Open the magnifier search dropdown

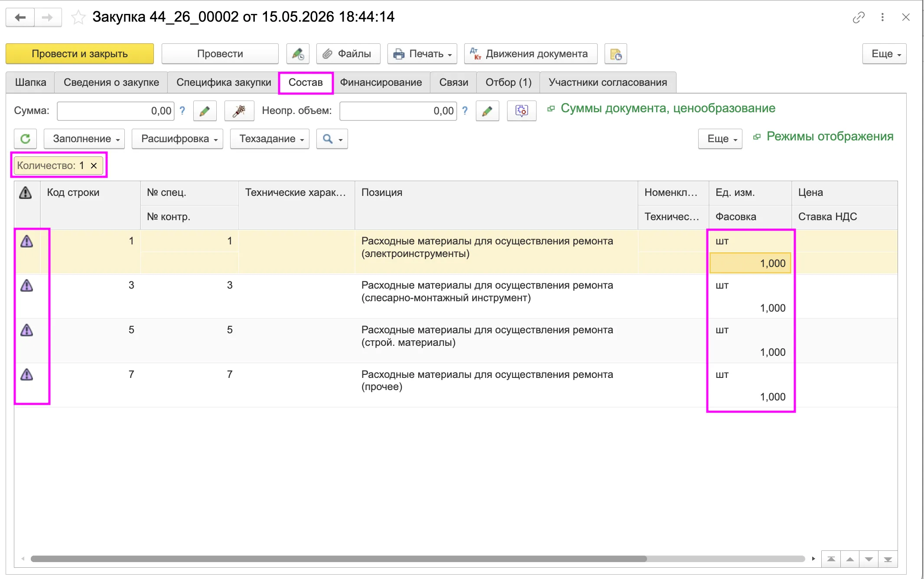[x=332, y=139]
